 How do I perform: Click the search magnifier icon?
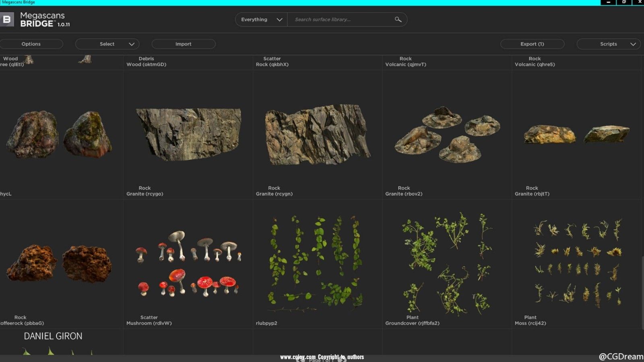coord(398,19)
